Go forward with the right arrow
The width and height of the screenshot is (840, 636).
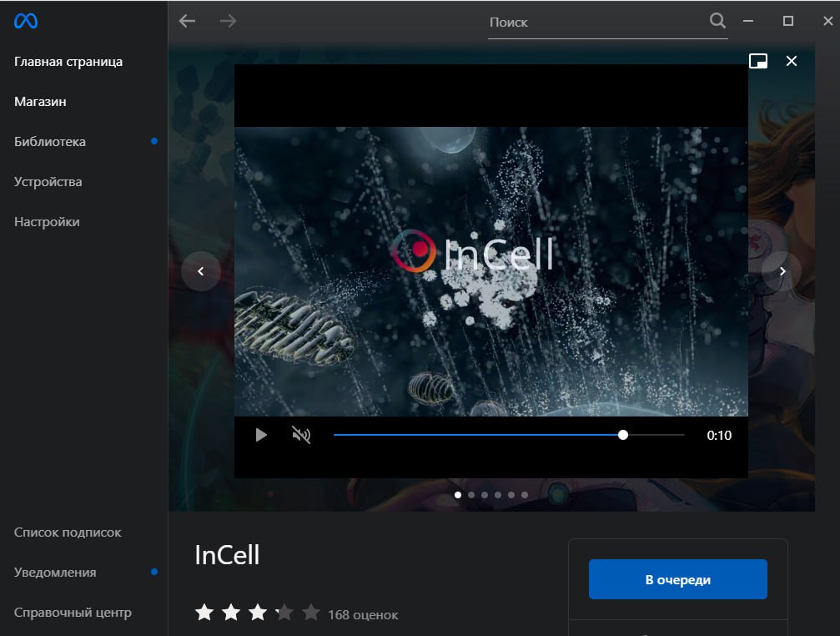[229, 21]
